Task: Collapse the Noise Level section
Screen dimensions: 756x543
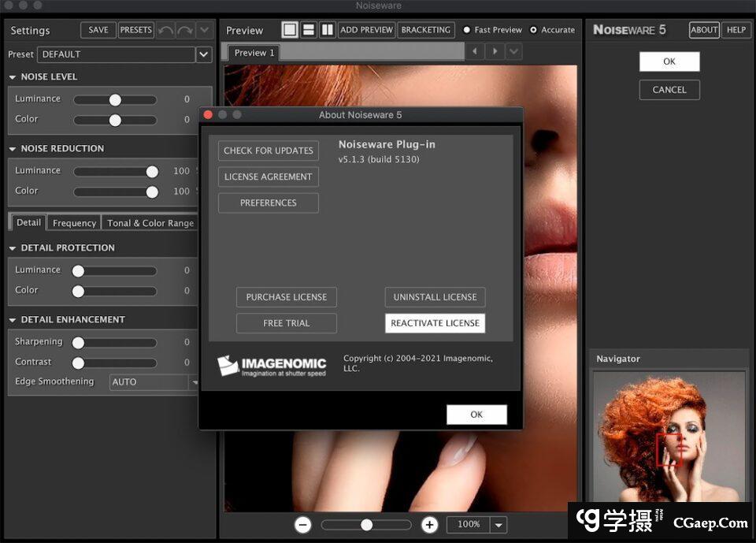Action: (13, 77)
